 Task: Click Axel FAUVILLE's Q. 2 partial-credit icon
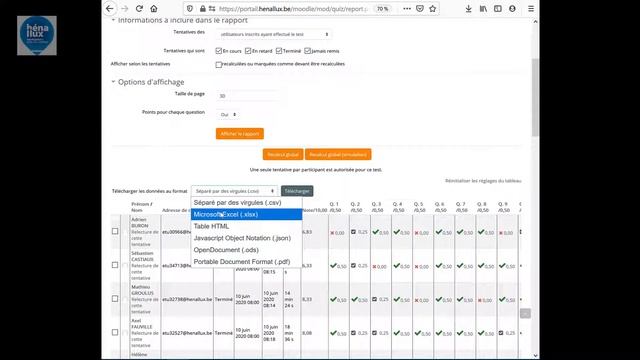(x=353, y=333)
